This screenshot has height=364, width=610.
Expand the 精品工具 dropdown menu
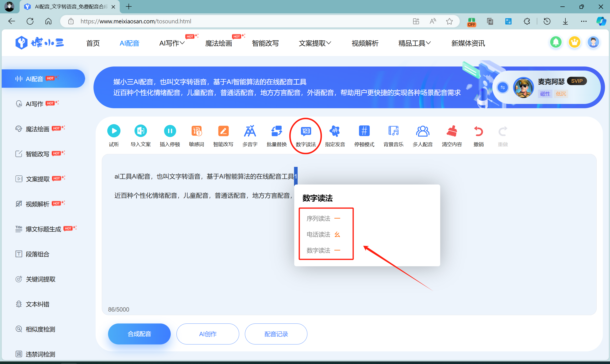(x=415, y=43)
